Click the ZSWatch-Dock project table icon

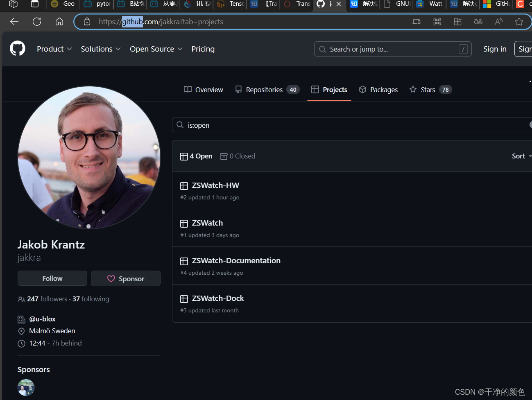coord(184,299)
